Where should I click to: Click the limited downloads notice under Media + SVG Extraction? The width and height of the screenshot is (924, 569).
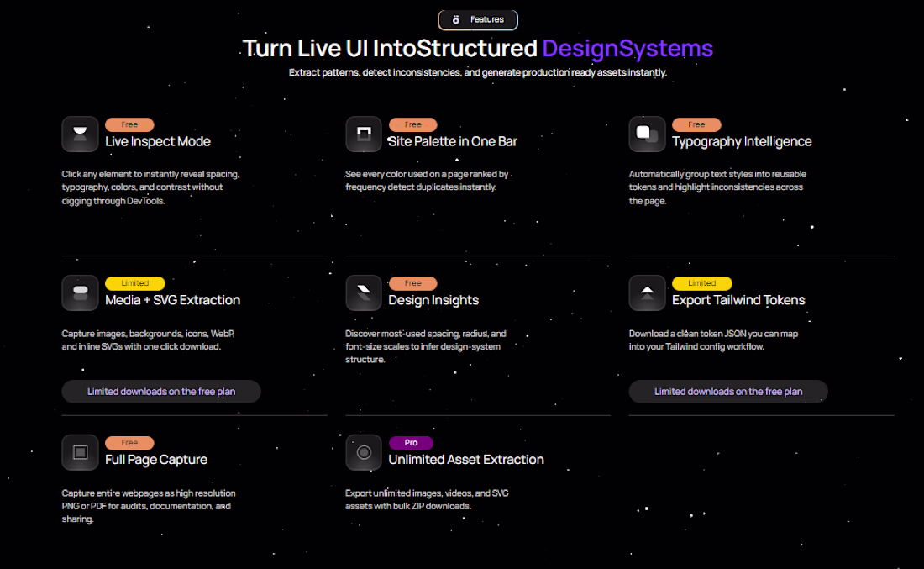pos(161,392)
